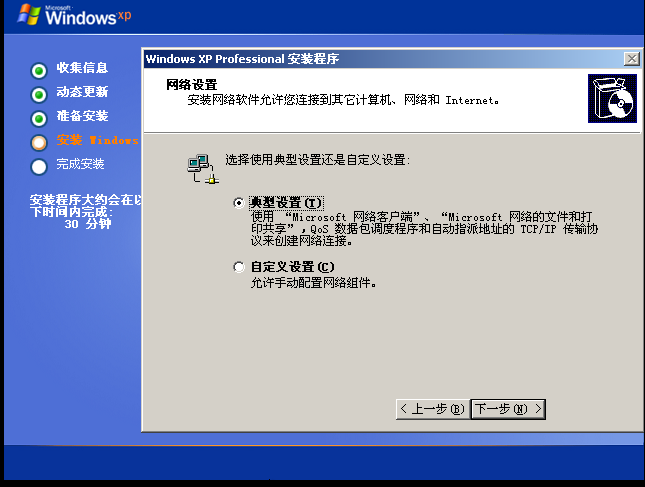Click the 自定义设置 (C) label text
Screen dimensions: 645x487
pyautogui.click(x=292, y=267)
